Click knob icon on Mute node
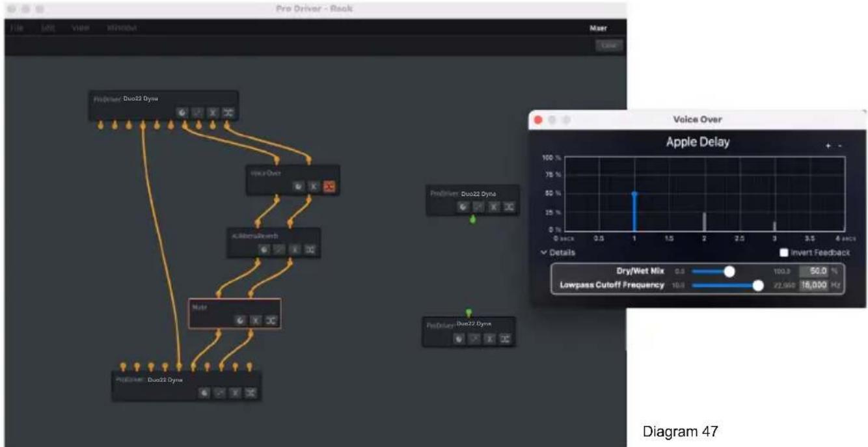Viewport: 868px width, 447px height. point(240,320)
